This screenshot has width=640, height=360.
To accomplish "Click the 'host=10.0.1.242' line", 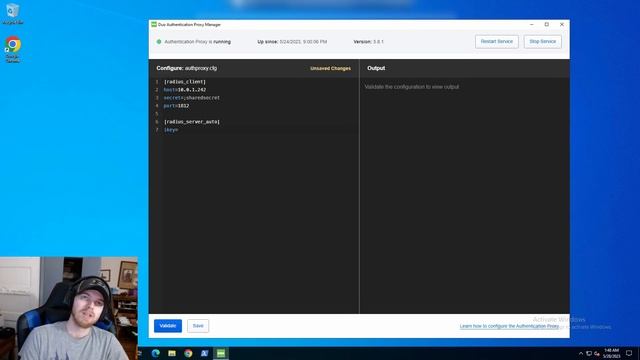I will (184, 90).
